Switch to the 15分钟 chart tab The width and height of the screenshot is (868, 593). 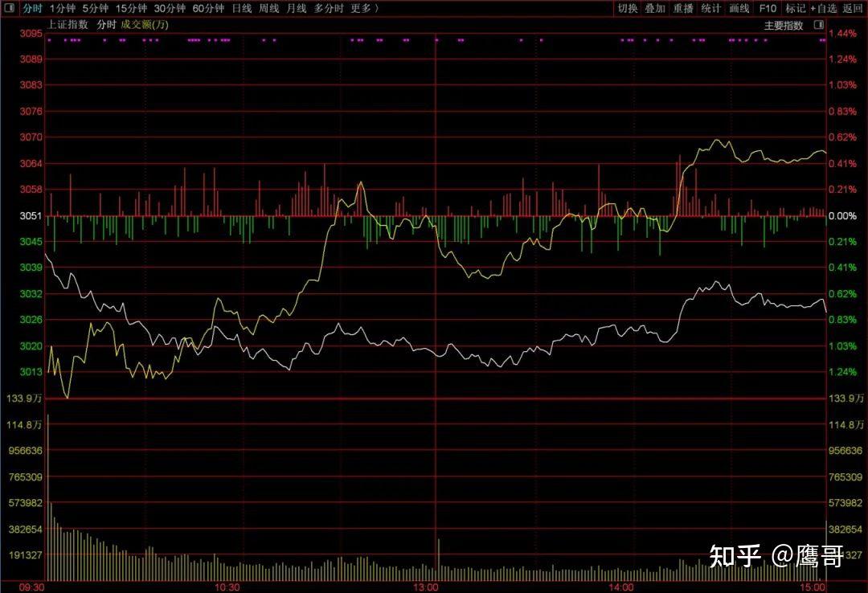[131, 8]
